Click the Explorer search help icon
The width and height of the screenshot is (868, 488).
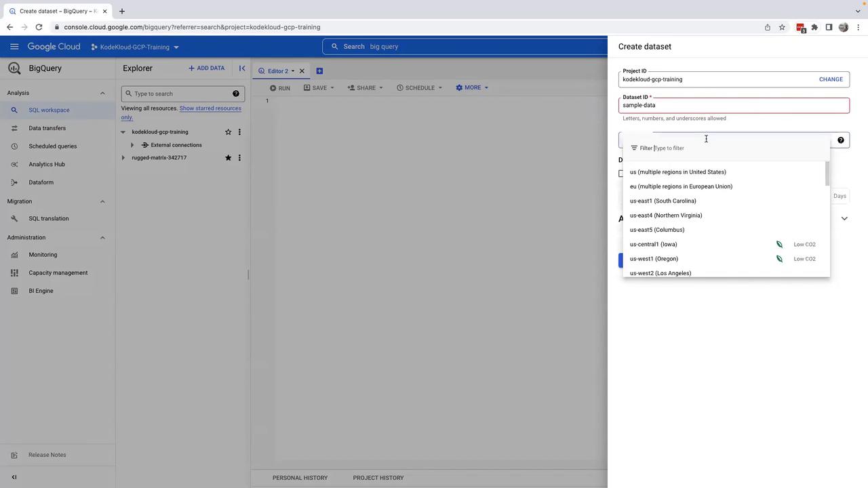[x=236, y=94]
